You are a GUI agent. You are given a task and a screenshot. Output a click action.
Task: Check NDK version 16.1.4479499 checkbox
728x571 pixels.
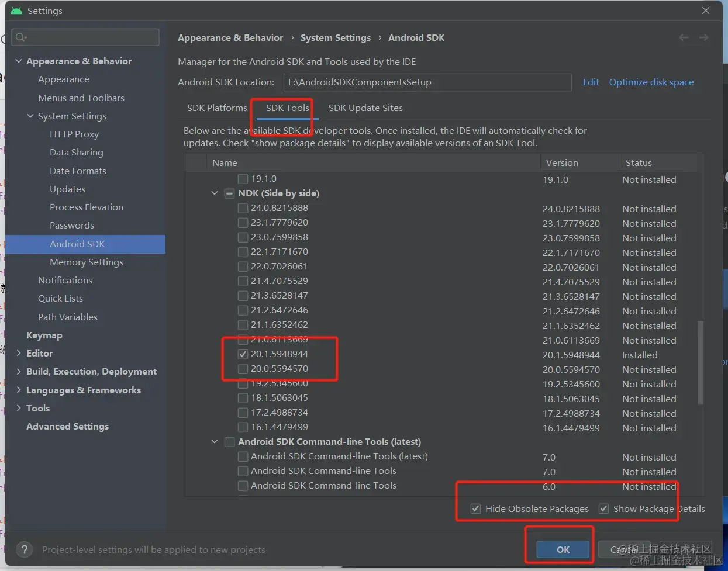pyautogui.click(x=243, y=427)
